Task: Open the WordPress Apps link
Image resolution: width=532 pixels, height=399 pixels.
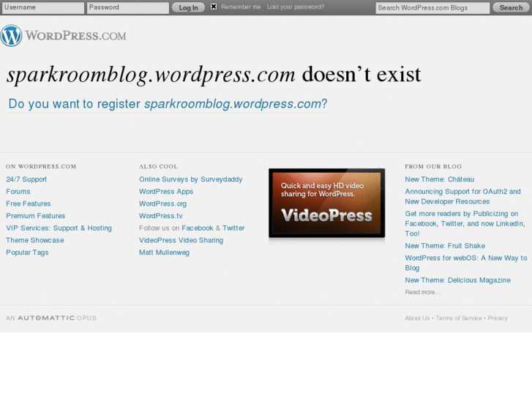Action: point(166,192)
